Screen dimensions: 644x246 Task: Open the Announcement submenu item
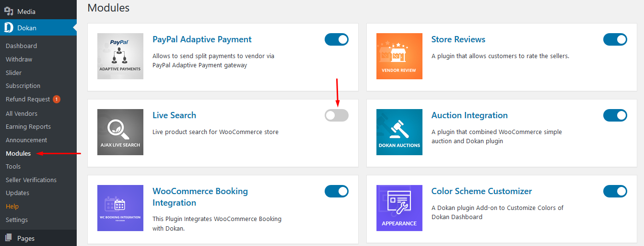[26, 140]
